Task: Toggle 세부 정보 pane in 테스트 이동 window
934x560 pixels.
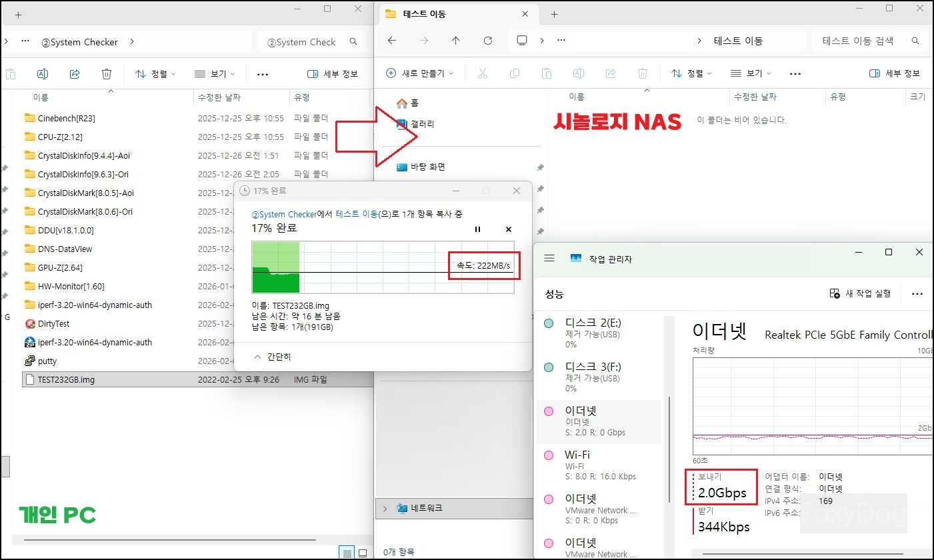Action: tap(895, 73)
